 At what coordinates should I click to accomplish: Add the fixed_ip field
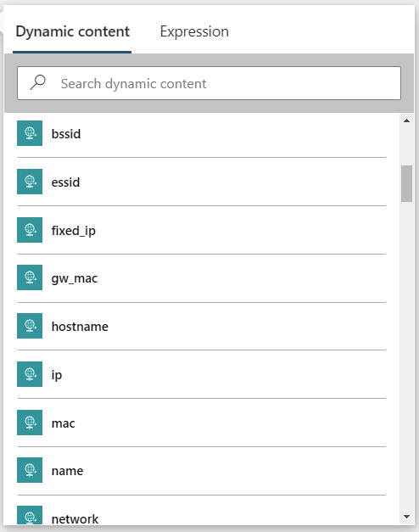[x=202, y=230]
